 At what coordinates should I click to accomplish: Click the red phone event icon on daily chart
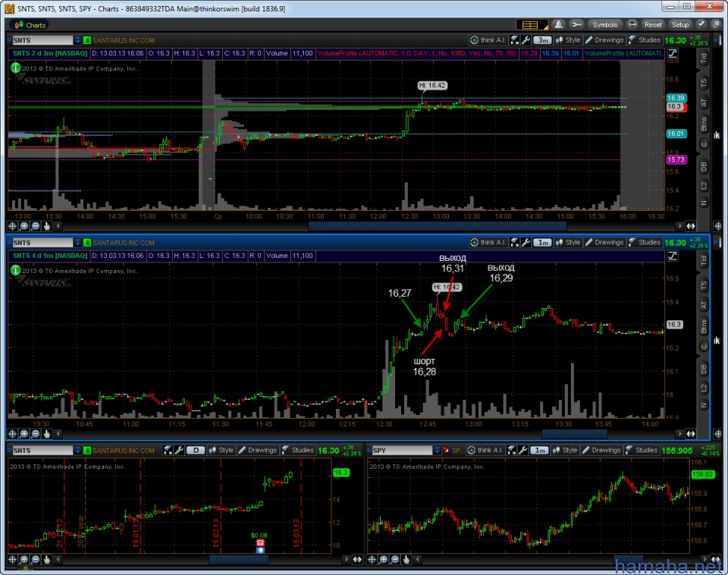(260, 542)
